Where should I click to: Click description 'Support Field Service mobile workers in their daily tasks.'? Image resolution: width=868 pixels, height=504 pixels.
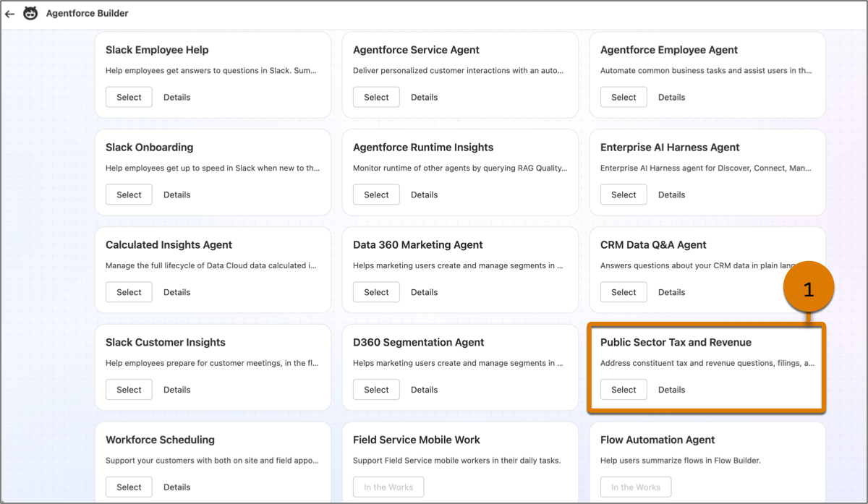(x=457, y=461)
